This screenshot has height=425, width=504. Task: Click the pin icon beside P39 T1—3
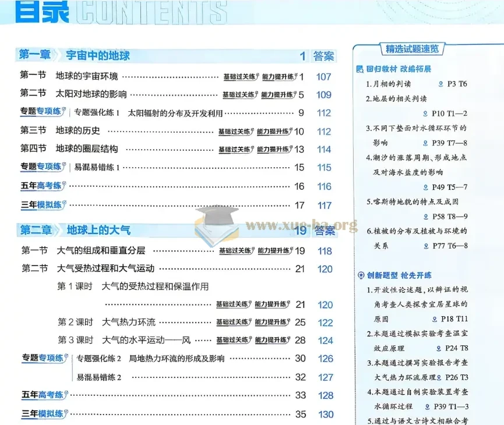point(428,407)
